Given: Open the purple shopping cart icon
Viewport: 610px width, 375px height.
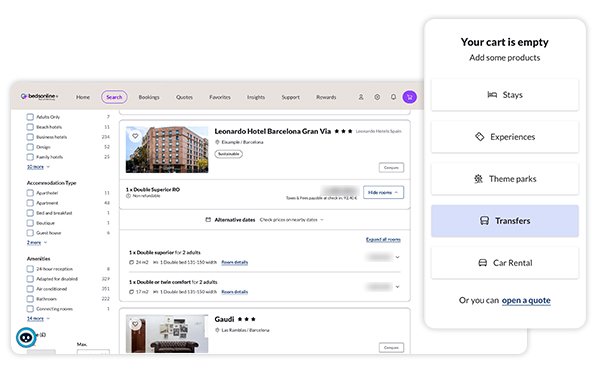Looking at the screenshot, I should (410, 97).
